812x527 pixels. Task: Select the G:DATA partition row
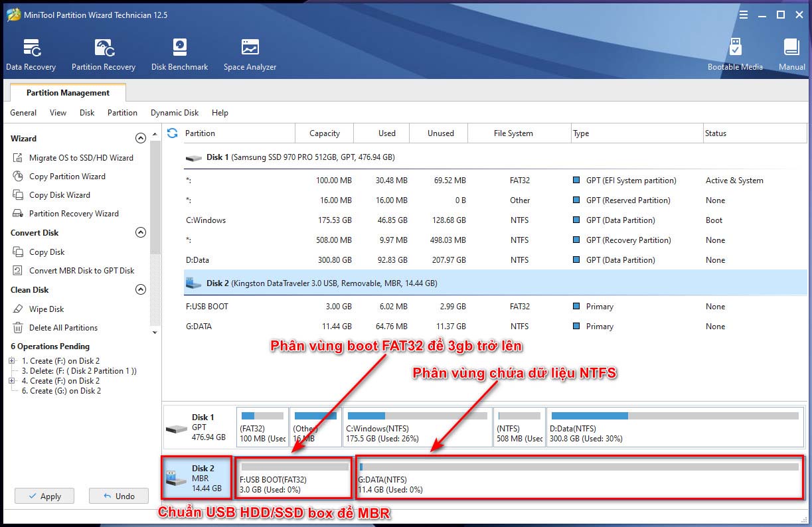495,327
